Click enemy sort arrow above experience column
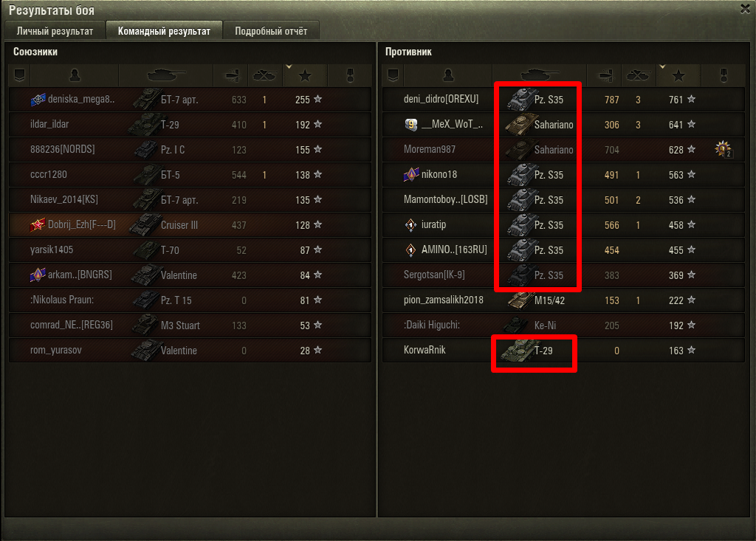Screen dimensions: 756x541 [662, 66]
